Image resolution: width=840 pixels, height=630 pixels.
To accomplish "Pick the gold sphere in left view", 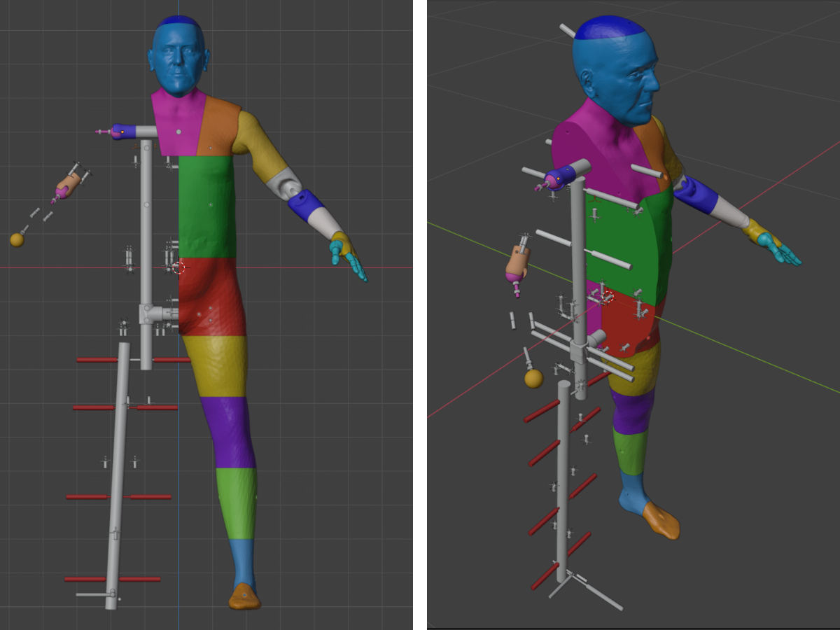I will [x=17, y=240].
